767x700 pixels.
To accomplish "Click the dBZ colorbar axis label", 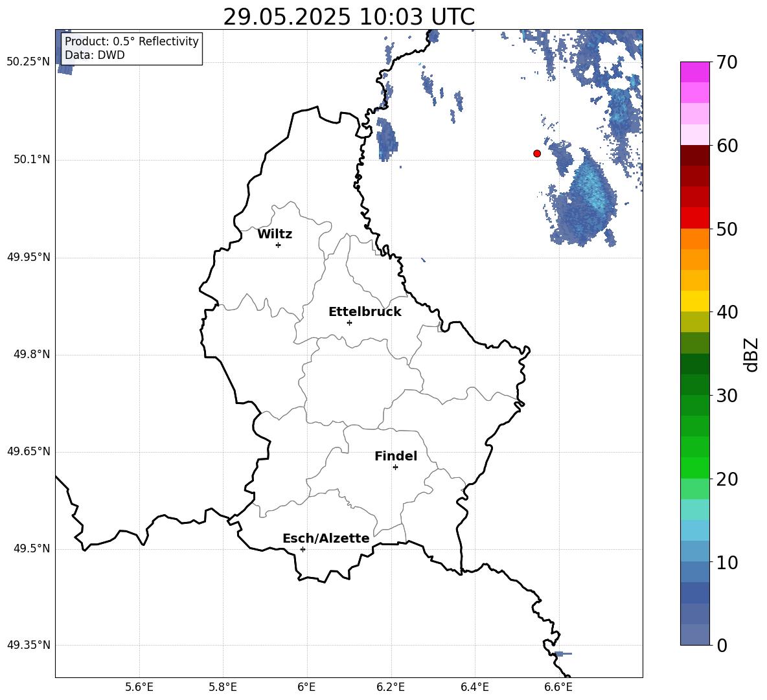I will coord(750,354).
